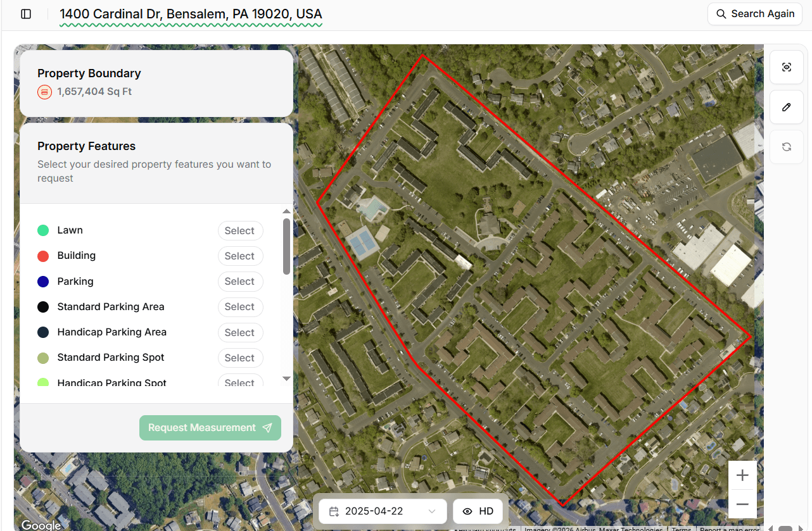
Task: Select the Building feature
Action: coord(239,256)
